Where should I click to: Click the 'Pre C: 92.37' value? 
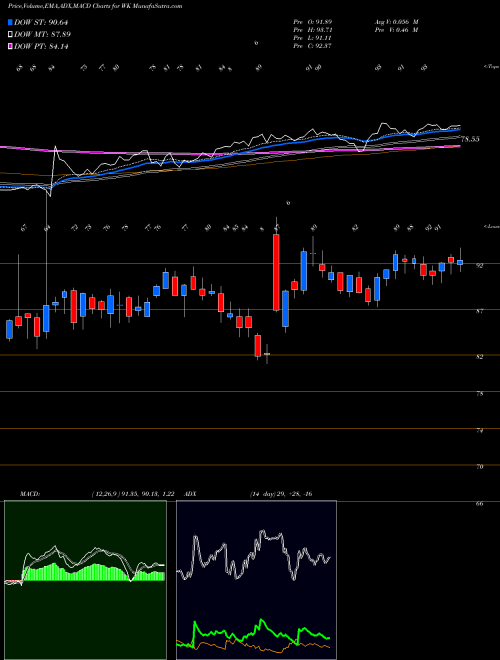point(312,46)
